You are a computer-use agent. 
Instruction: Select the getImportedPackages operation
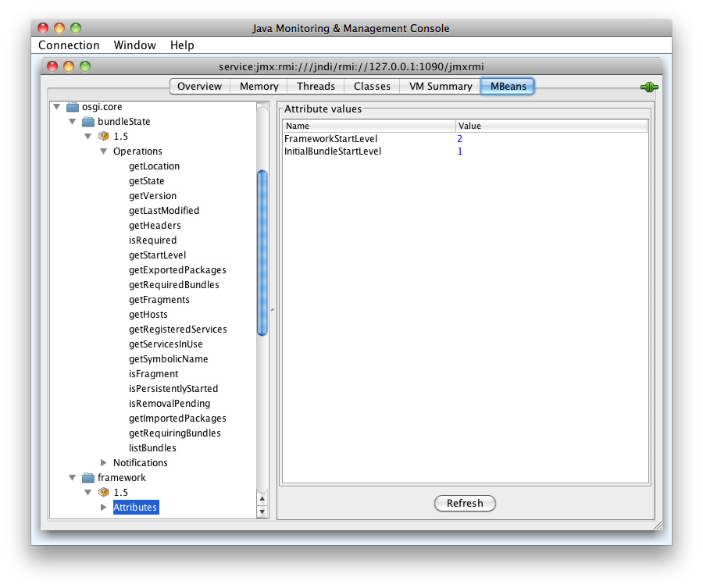pyautogui.click(x=177, y=418)
